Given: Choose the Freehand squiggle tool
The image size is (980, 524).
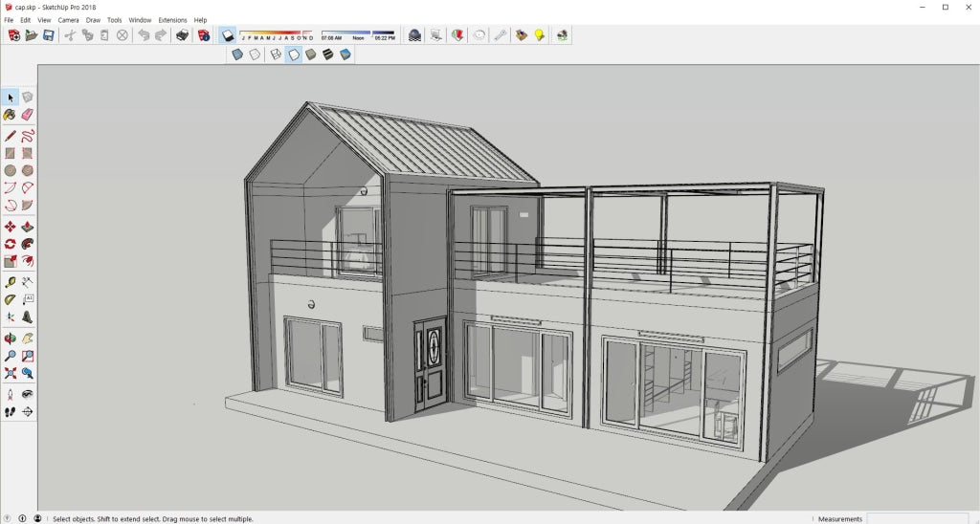Looking at the screenshot, I should [28, 136].
